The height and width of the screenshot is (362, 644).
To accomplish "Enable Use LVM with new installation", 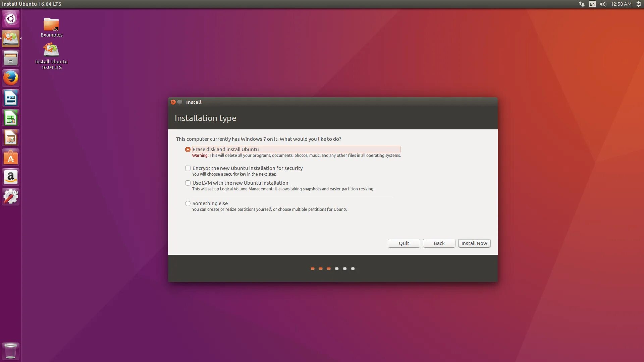I will 188,183.
